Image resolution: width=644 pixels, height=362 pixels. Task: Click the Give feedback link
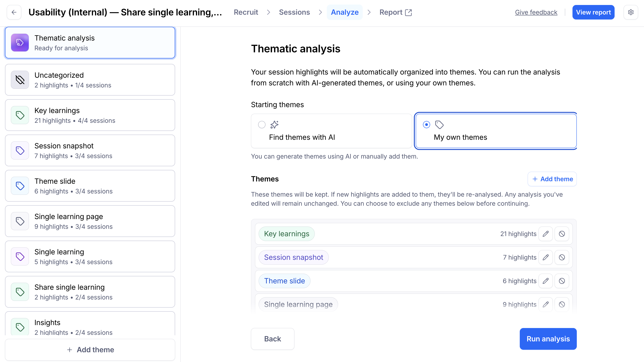536,12
